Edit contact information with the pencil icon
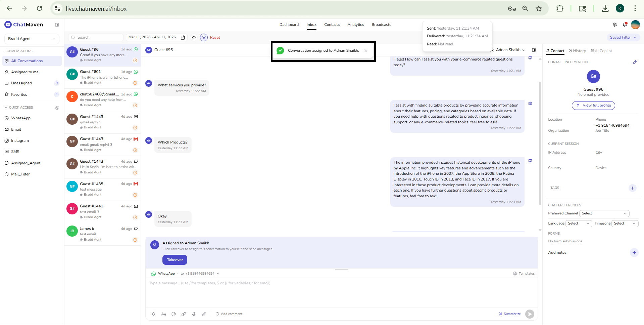The image size is (644, 325). 635,62
